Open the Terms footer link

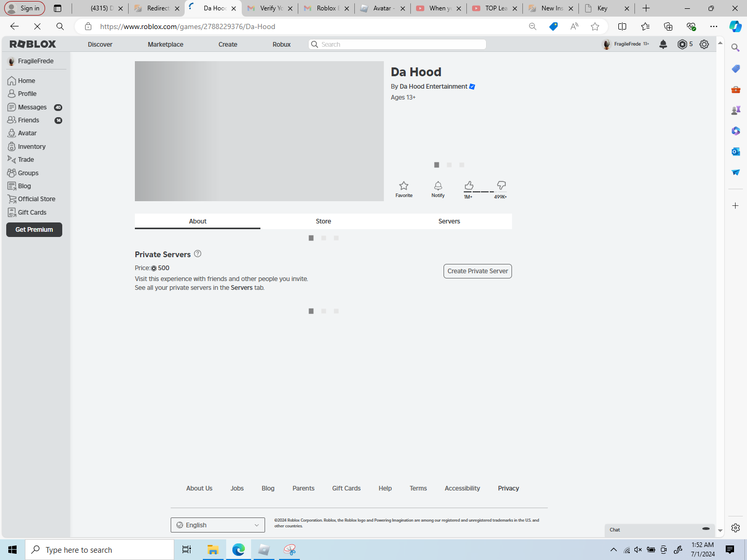[x=418, y=488]
